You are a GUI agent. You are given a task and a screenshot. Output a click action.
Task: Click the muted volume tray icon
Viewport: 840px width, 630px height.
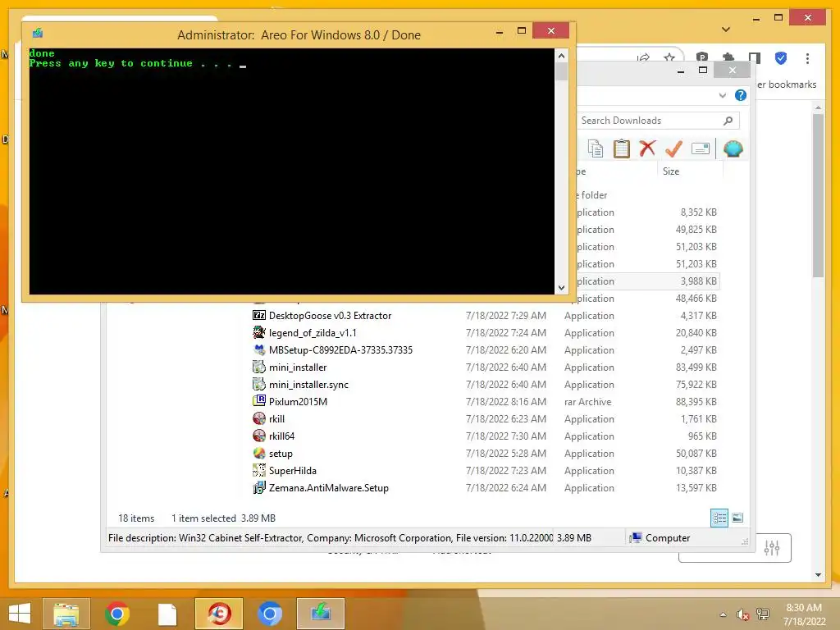click(742, 614)
